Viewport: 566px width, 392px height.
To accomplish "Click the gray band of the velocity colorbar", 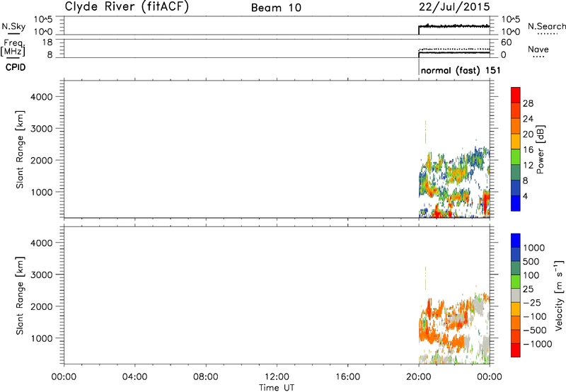I will (x=516, y=295).
